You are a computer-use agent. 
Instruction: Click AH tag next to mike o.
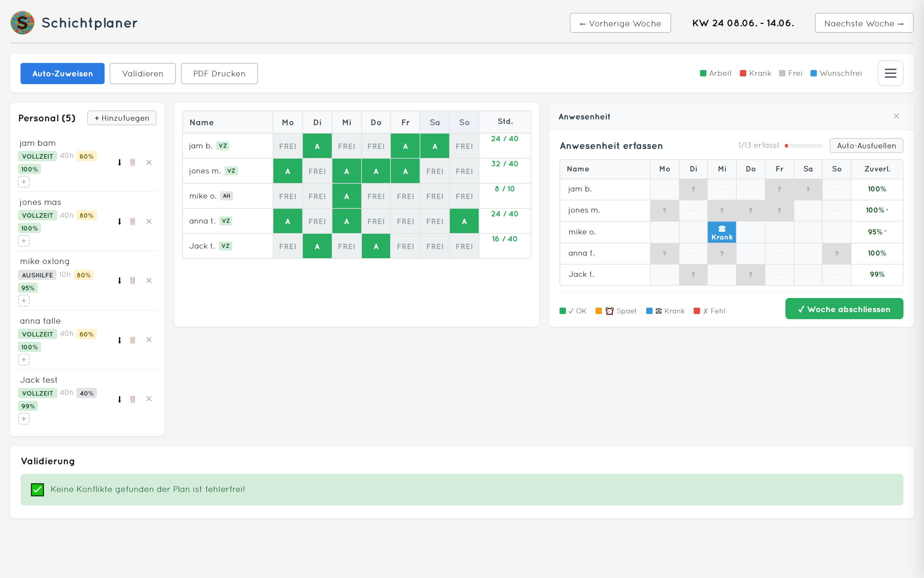click(227, 196)
